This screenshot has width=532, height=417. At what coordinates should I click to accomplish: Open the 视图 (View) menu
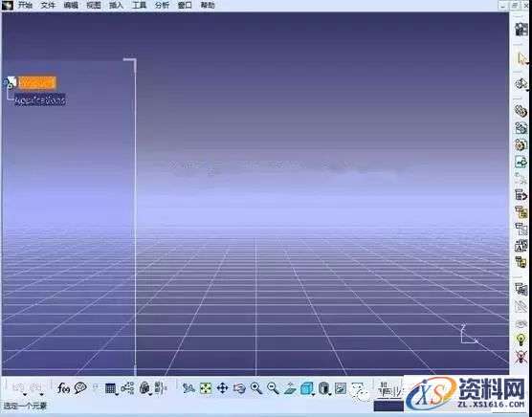pos(94,5)
